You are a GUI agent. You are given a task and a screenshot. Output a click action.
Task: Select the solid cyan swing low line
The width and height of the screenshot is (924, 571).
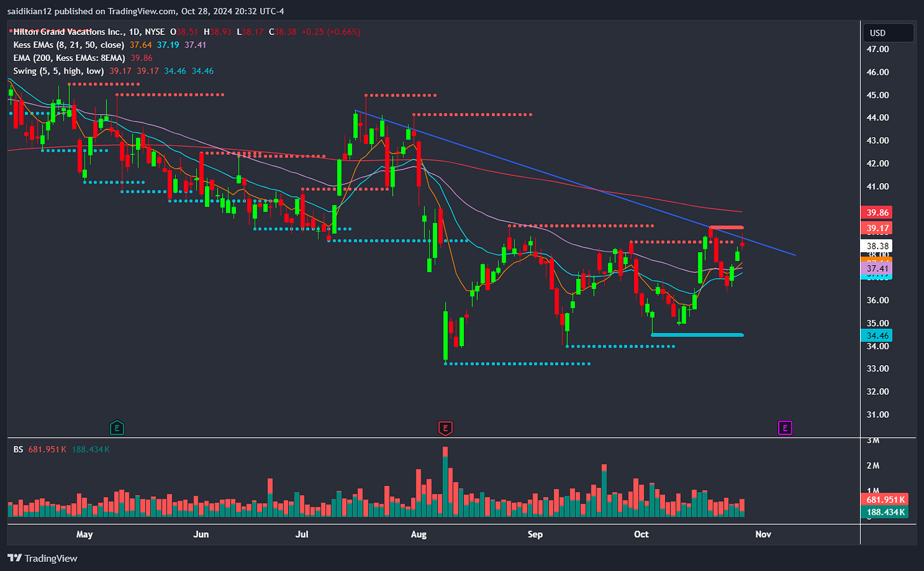(697, 335)
